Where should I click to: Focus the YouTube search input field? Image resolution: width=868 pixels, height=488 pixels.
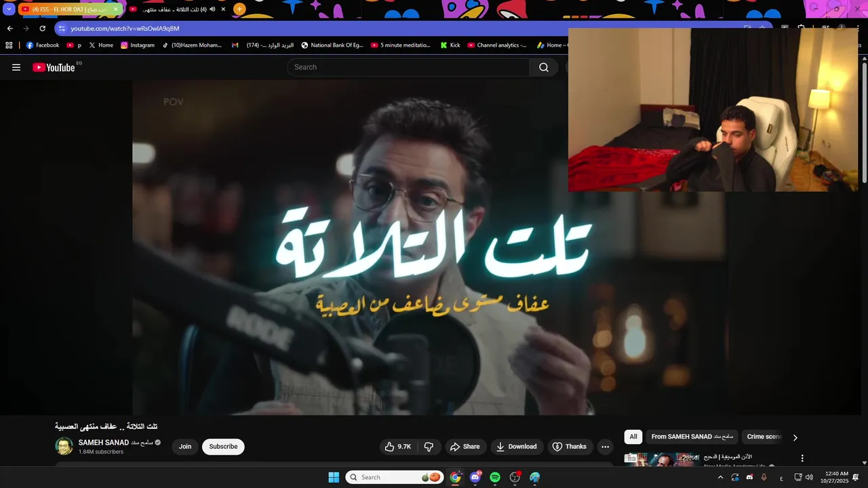click(x=409, y=67)
